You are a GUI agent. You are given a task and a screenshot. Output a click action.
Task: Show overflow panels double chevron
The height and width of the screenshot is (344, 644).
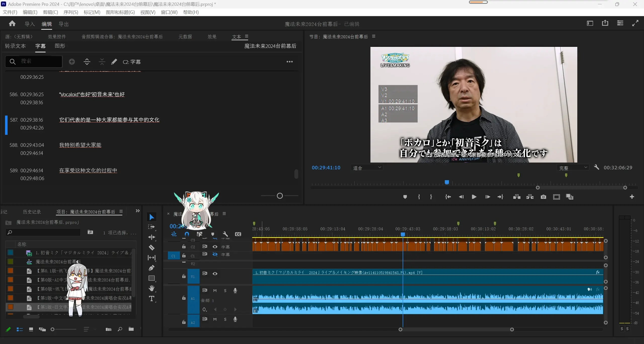point(137,211)
